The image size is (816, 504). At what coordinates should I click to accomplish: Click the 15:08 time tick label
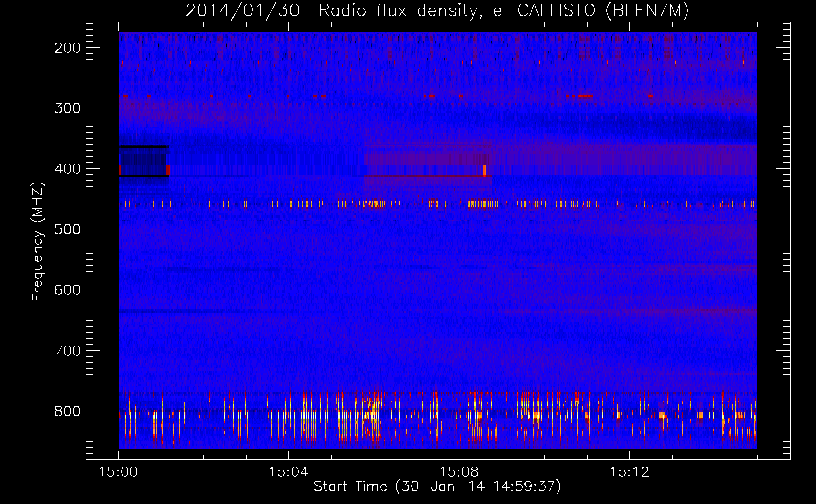pyautogui.click(x=459, y=472)
